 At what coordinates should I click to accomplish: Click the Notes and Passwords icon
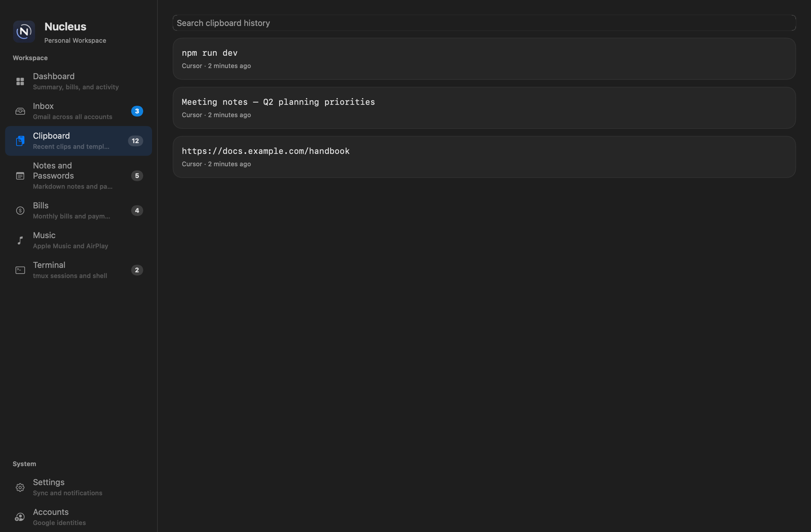(x=20, y=176)
